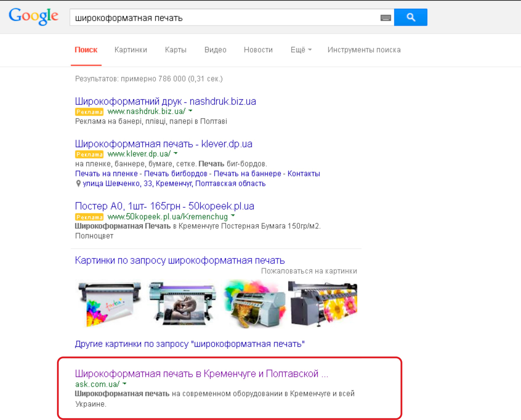Open Инструменты поиска
The image size is (521, 420).
[x=364, y=50]
